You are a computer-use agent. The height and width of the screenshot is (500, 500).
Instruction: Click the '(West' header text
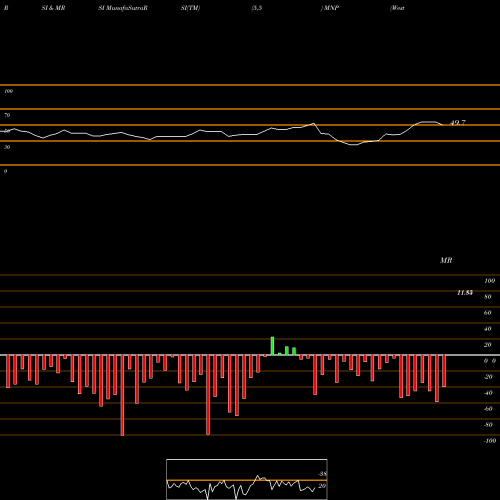tap(397, 8)
